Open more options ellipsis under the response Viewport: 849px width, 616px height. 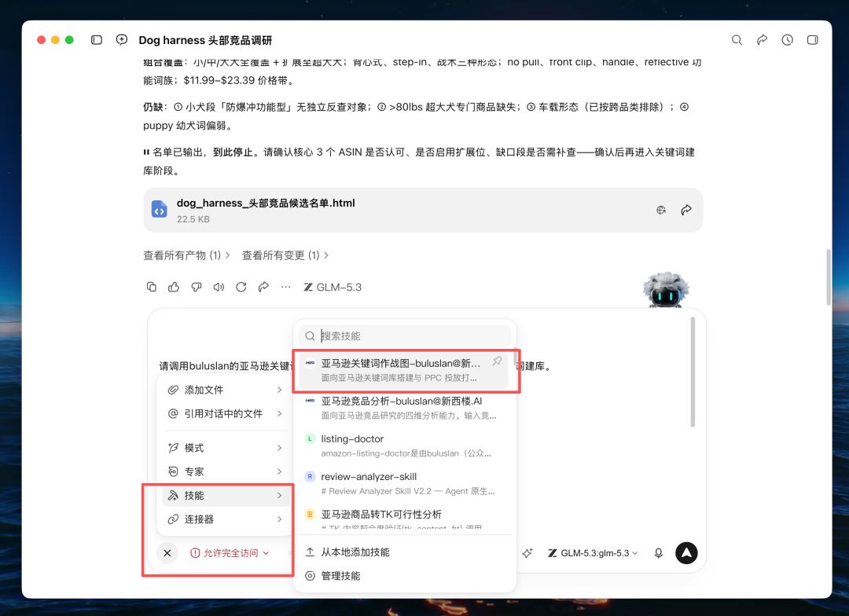[286, 287]
